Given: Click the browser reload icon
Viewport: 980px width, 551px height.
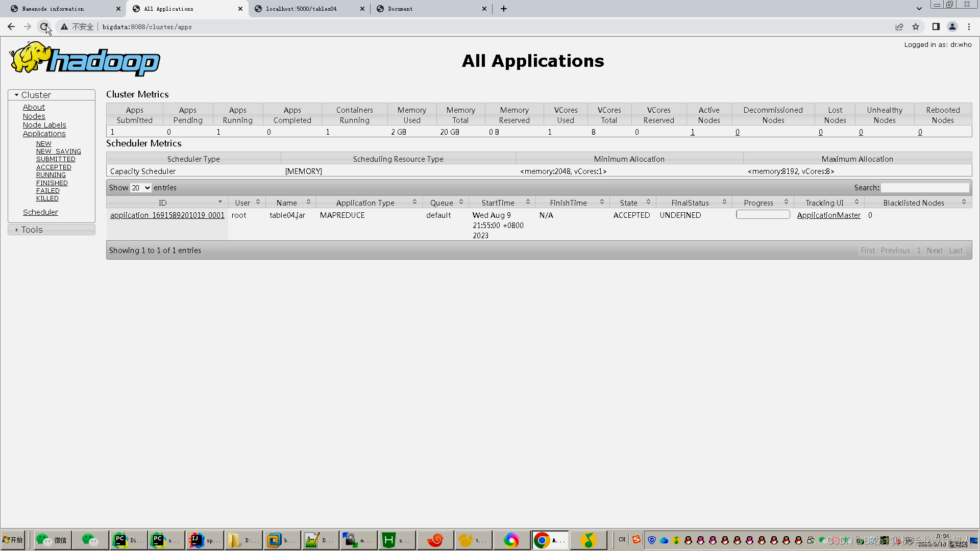Looking at the screenshot, I should [44, 27].
